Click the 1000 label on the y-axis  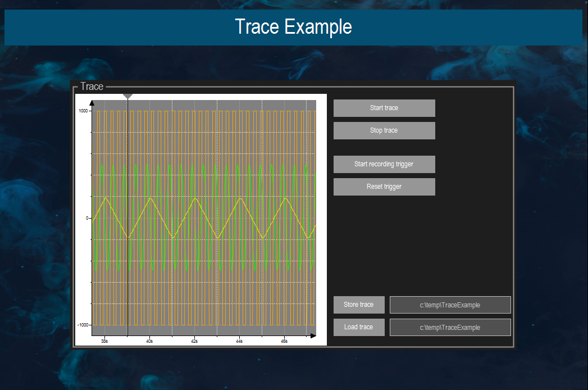coord(84,110)
